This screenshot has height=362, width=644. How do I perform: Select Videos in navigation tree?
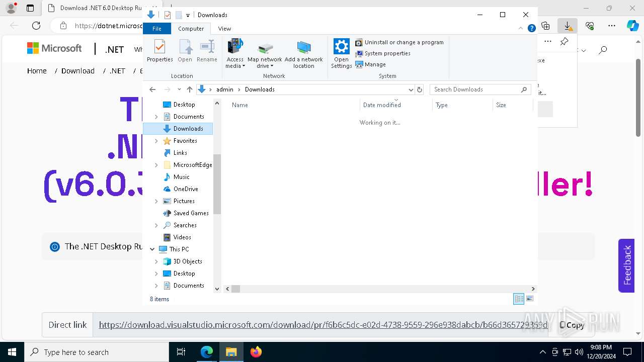click(x=182, y=237)
